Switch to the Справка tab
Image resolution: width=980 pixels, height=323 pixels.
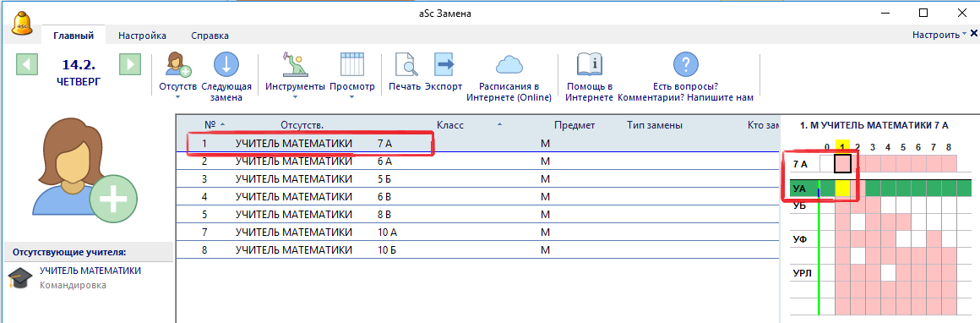point(210,36)
